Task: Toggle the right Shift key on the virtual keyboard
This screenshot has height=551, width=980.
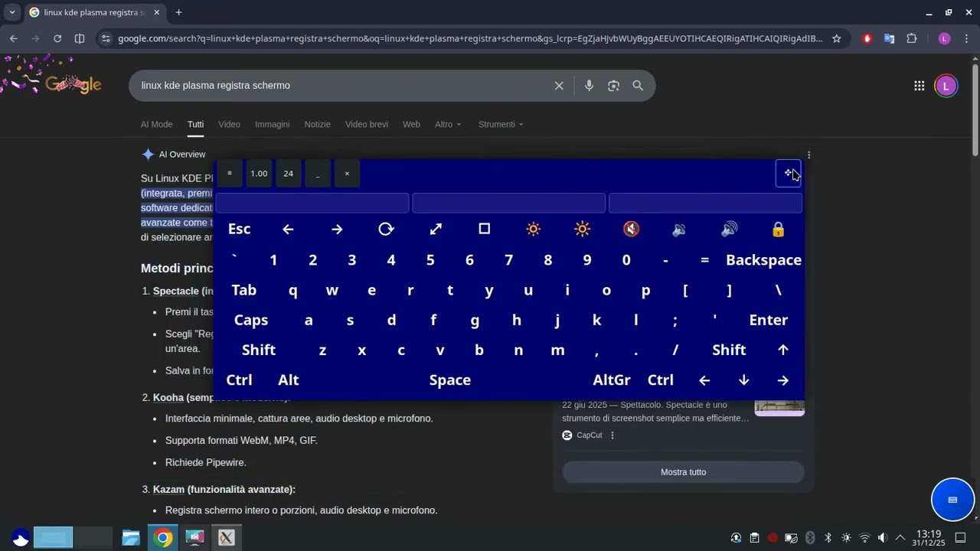Action: tap(729, 350)
